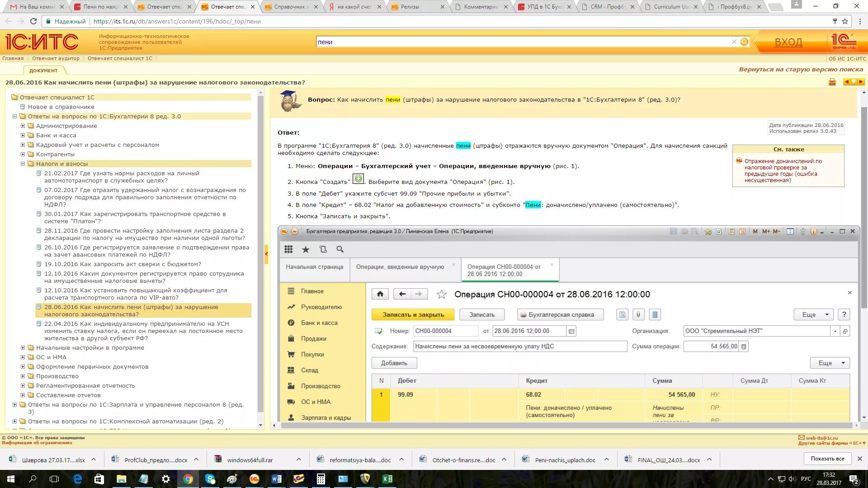This screenshot has height=488, width=868.
Task: Add operation to favorites star
Action: 441,295
